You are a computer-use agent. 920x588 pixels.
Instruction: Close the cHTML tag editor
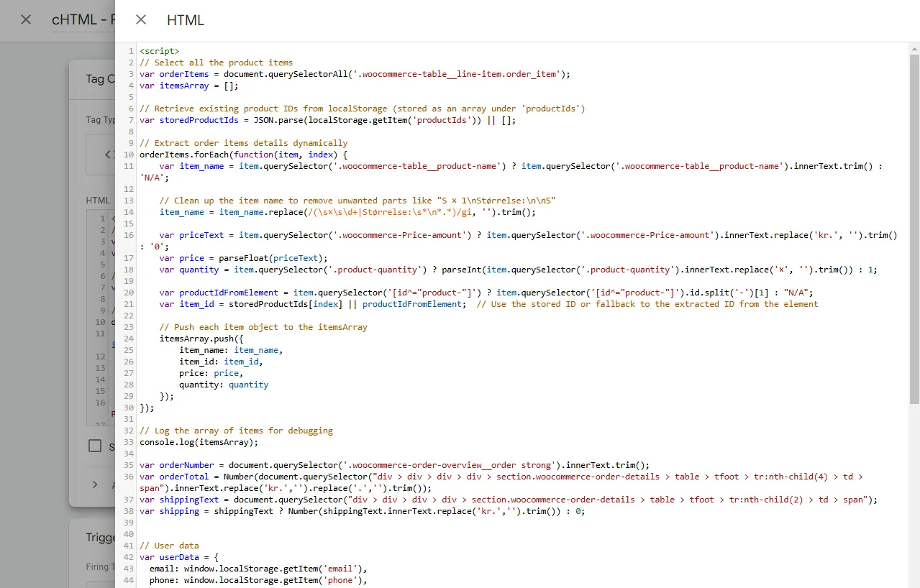[x=26, y=19]
